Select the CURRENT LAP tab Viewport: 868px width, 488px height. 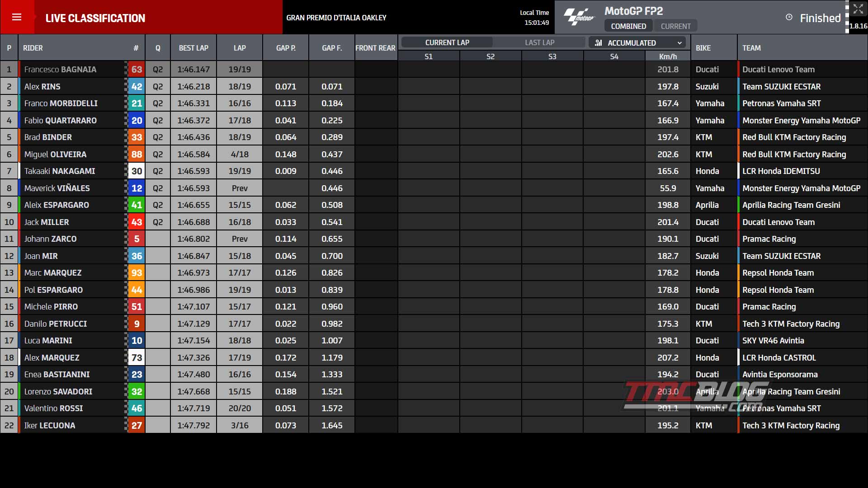click(447, 42)
